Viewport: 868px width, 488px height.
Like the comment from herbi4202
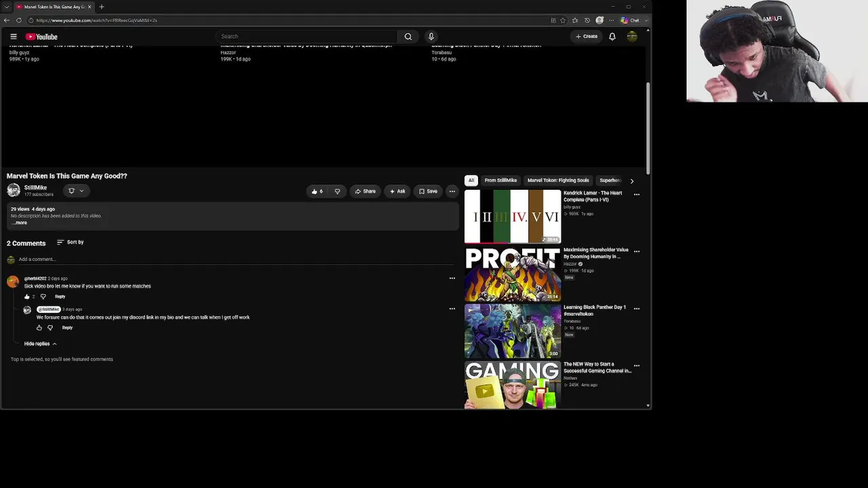point(27,297)
